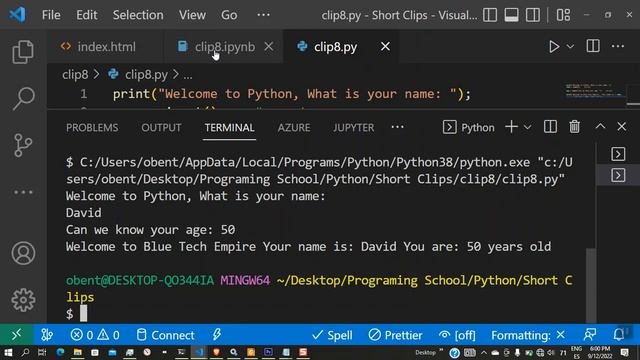This screenshot has height=360, width=640.
Task: Show hidden menu items ellipsis
Action: click(x=263, y=15)
